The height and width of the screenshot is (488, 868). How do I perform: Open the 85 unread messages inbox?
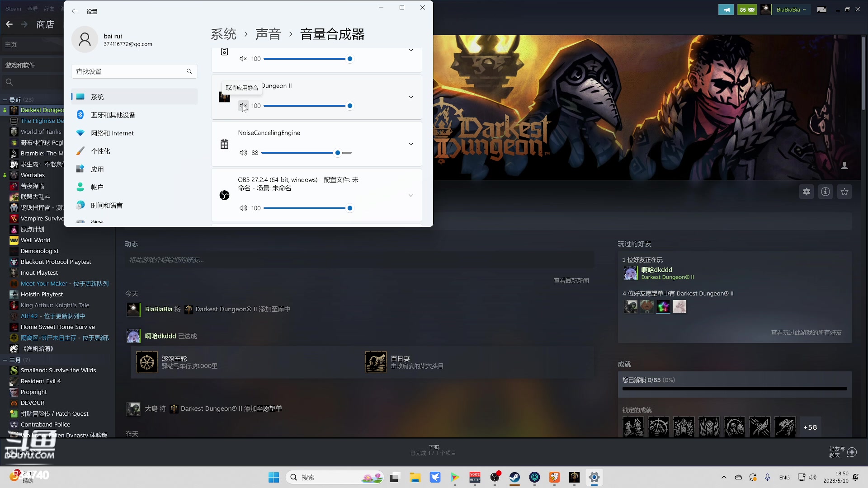point(747,9)
